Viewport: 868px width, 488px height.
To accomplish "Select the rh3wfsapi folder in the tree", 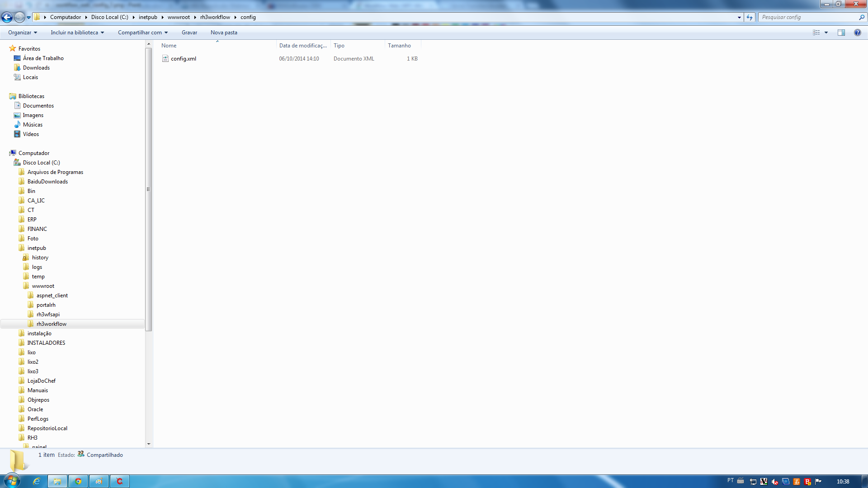I will (48, 314).
